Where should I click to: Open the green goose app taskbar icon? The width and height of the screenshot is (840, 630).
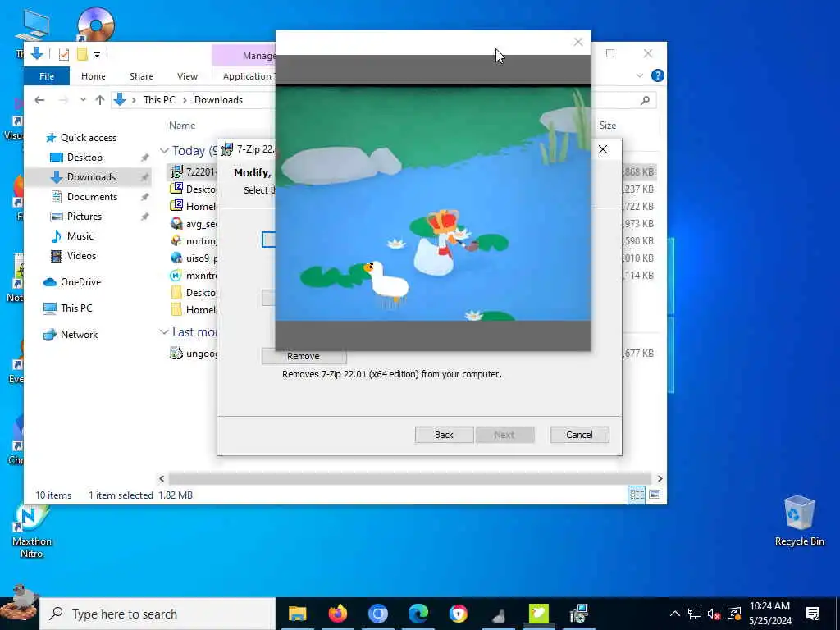coord(539,614)
